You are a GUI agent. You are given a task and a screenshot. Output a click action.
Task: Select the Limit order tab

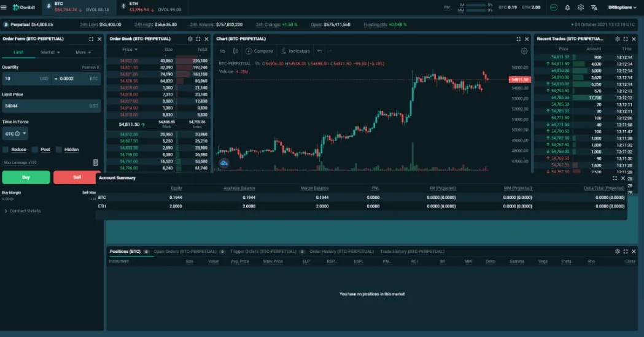(18, 53)
